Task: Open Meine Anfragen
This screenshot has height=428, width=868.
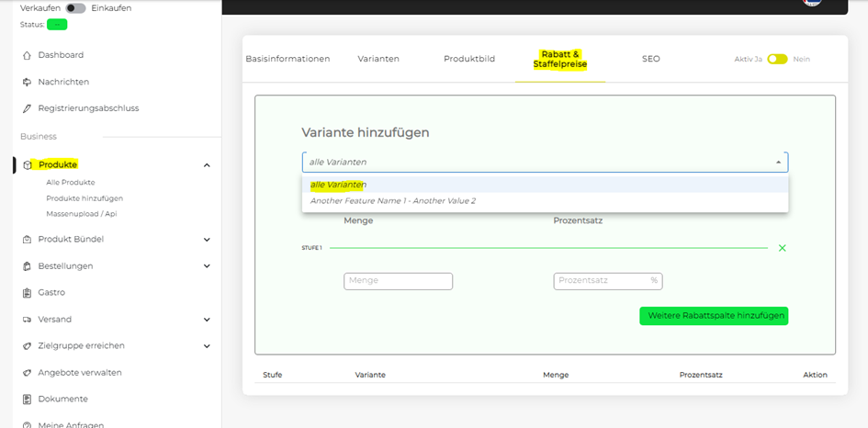Action: pyautogui.click(x=71, y=425)
